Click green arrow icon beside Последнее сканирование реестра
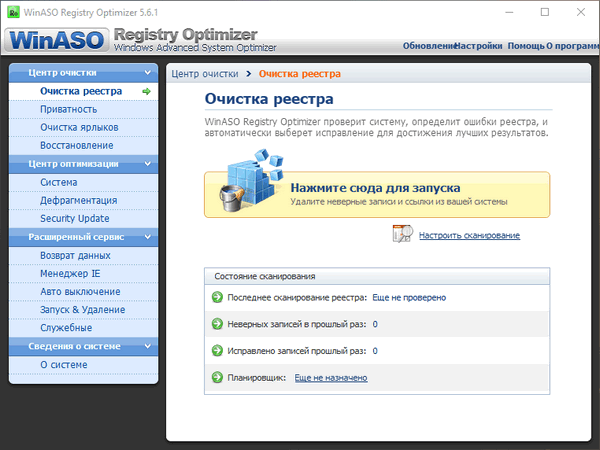600x450 pixels. tap(217, 297)
